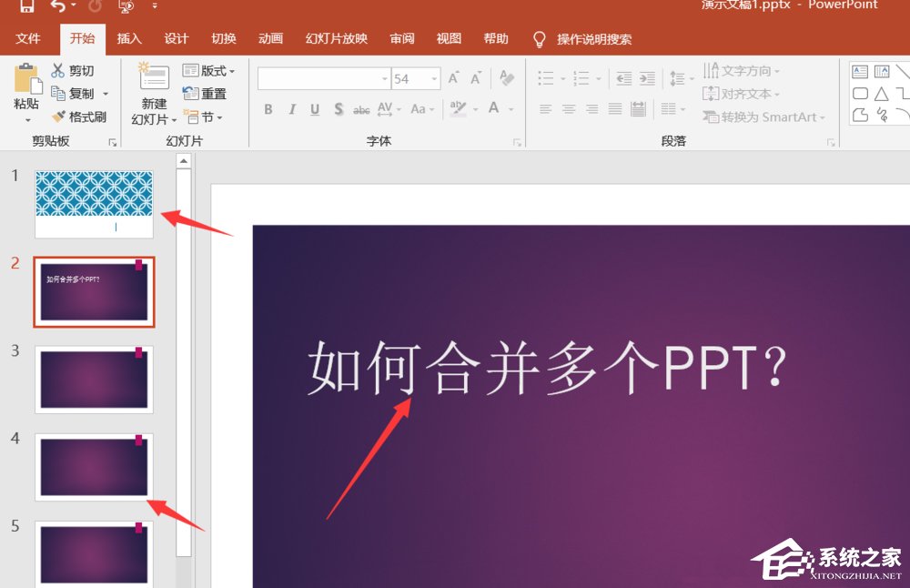Toggle center text alignment
The width and height of the screenshot is (910, 588).
[570, 109]
